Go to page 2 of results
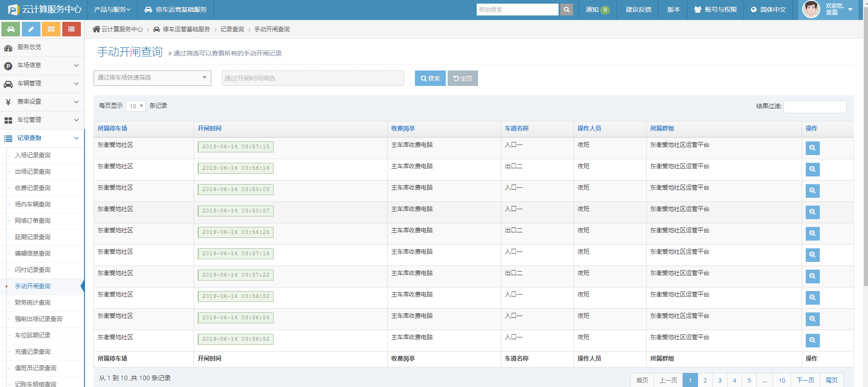The width and height of the screenshot is (868, 387). click(x=705, y=380)
